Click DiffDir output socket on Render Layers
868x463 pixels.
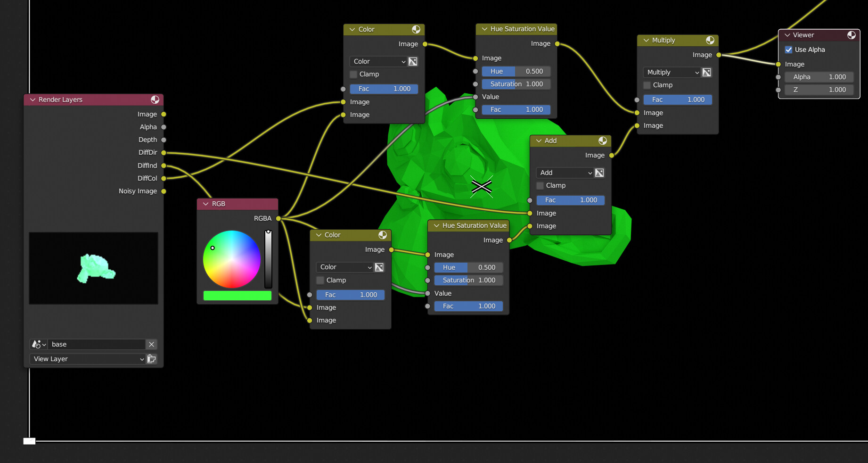coord(164,152)
